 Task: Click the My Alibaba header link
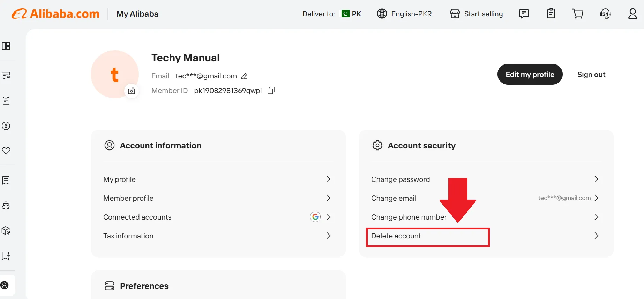[137, 14]
